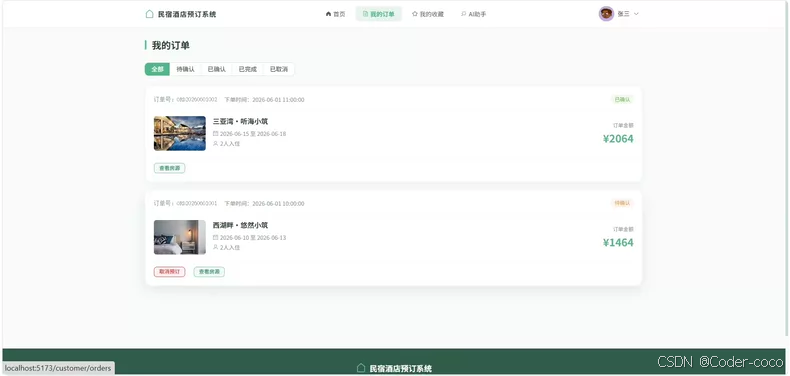This screenshot has width=790, height=376.
Task: Click 取消预订 on the 西湖畔 order
Action: click(x=169, y=272)
